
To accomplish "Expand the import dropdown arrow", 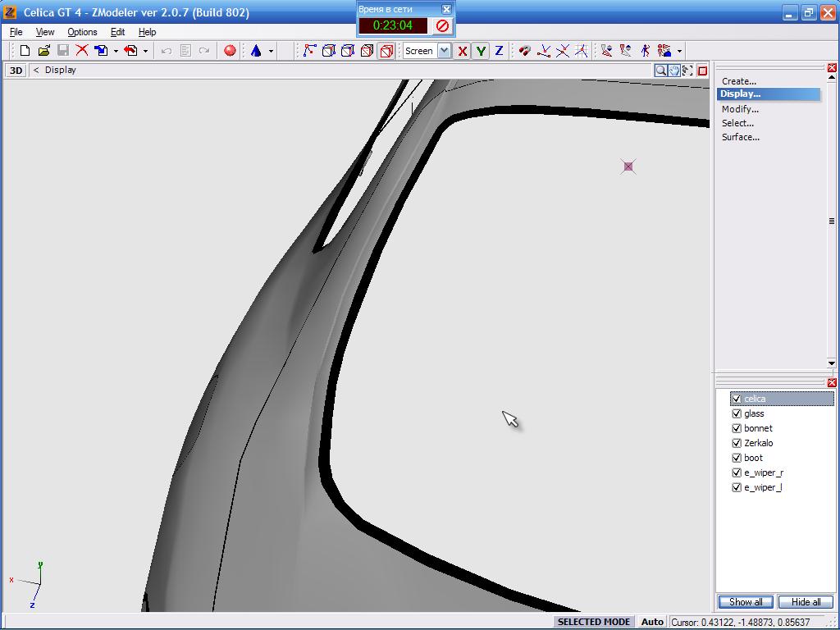I will pos(116,51).
